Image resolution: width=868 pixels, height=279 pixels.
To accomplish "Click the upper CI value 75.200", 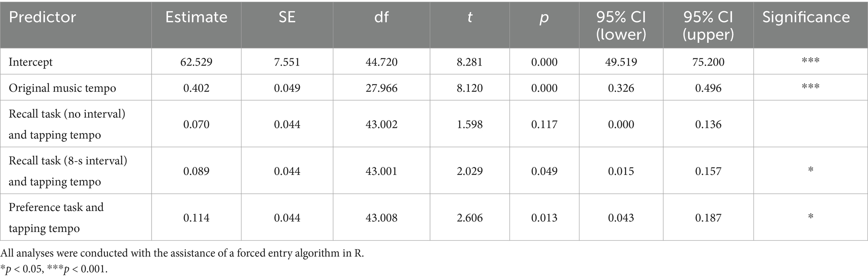I will (708, 62).
